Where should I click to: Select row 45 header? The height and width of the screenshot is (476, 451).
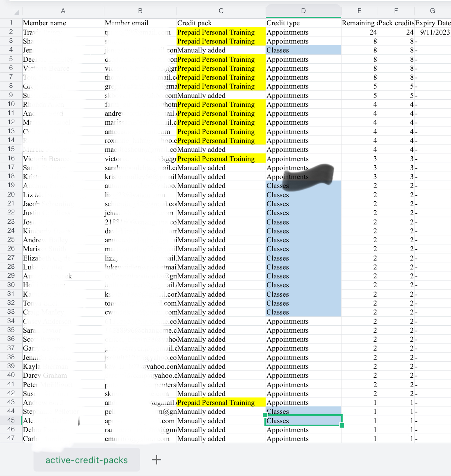(11, 420)
